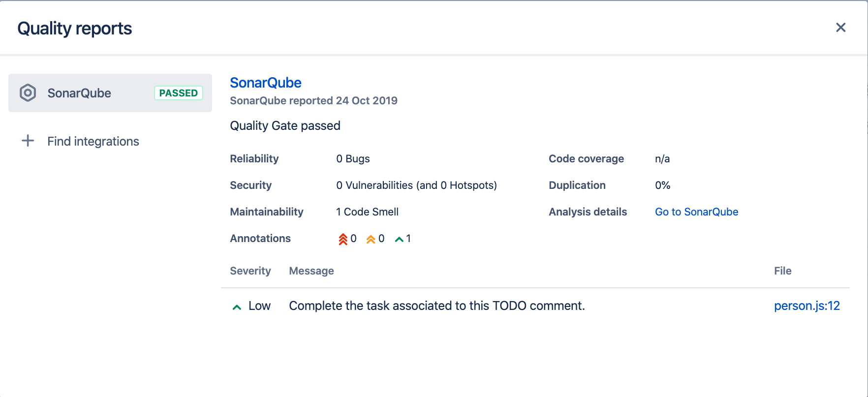
Task: Open Find integrations
Action: 93,141
